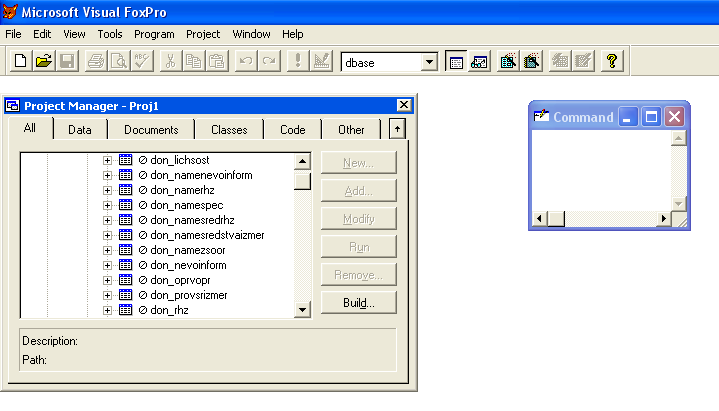The height and width of the screenshot is (411, 719).
Task: Switch to the Classes tab
Action: [x=229, y=130]
